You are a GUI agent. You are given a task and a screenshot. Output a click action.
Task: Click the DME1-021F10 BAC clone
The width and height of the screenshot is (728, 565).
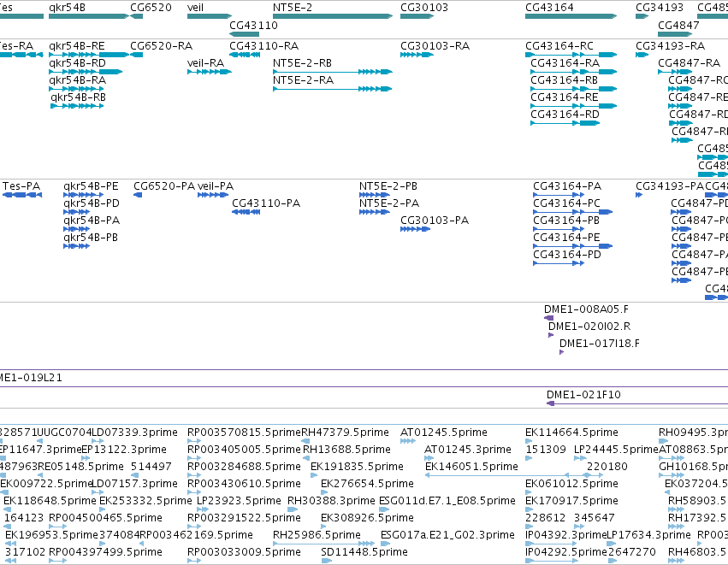[x=637, y=403]
